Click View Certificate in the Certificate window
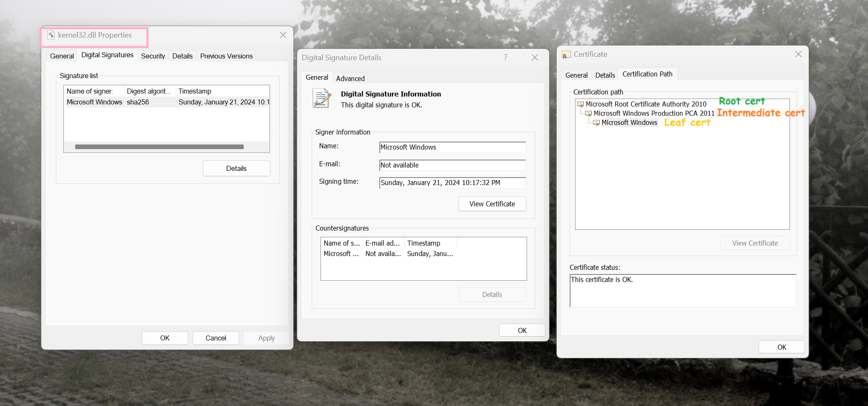 [755, 243]
